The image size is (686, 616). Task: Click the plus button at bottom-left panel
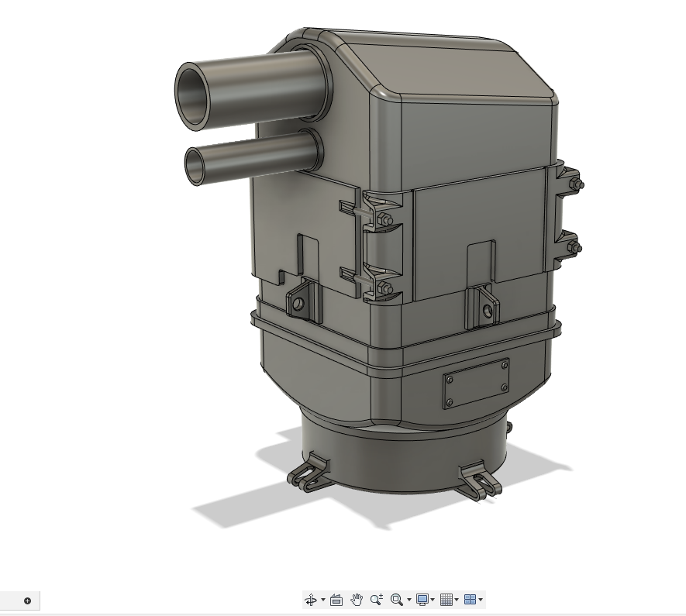coord(27,601)
